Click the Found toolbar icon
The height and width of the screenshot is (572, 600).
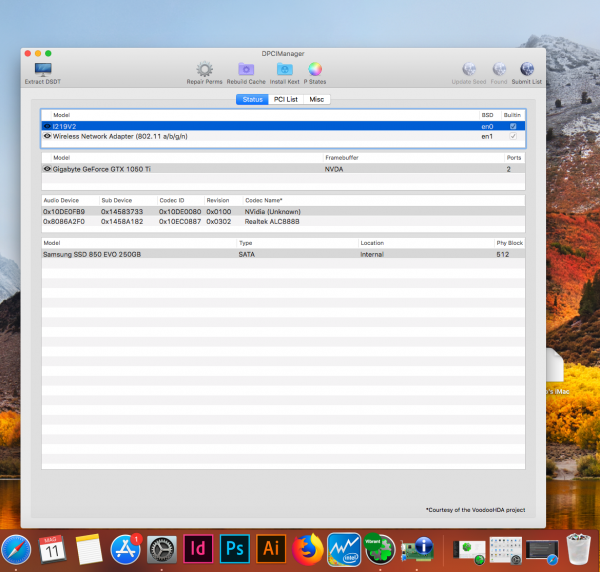coord(498,70)
